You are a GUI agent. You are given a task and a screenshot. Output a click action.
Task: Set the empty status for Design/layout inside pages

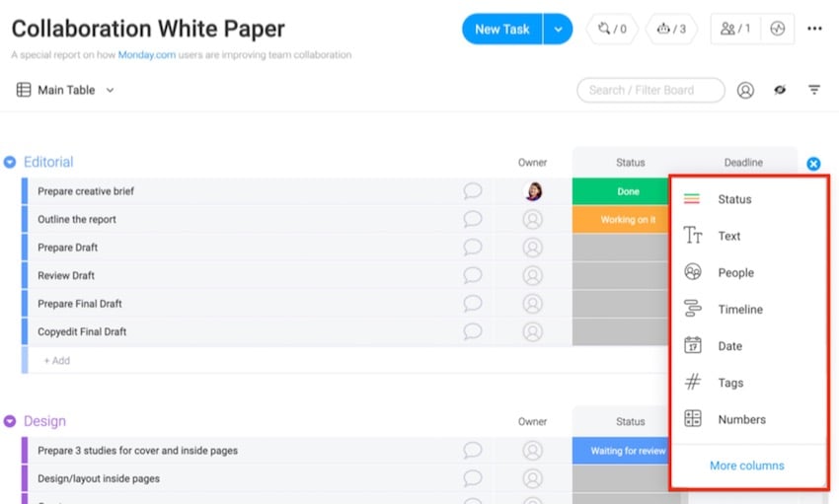621,478
